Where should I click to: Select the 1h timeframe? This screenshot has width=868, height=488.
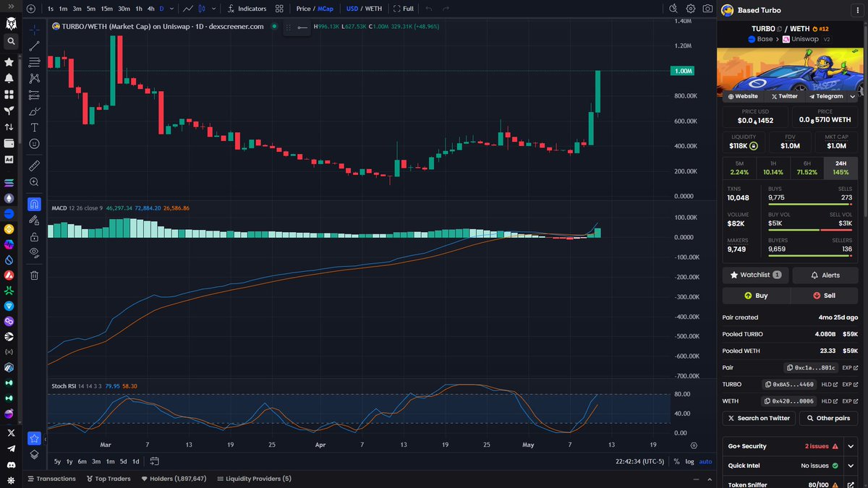[x=139, y=9]
